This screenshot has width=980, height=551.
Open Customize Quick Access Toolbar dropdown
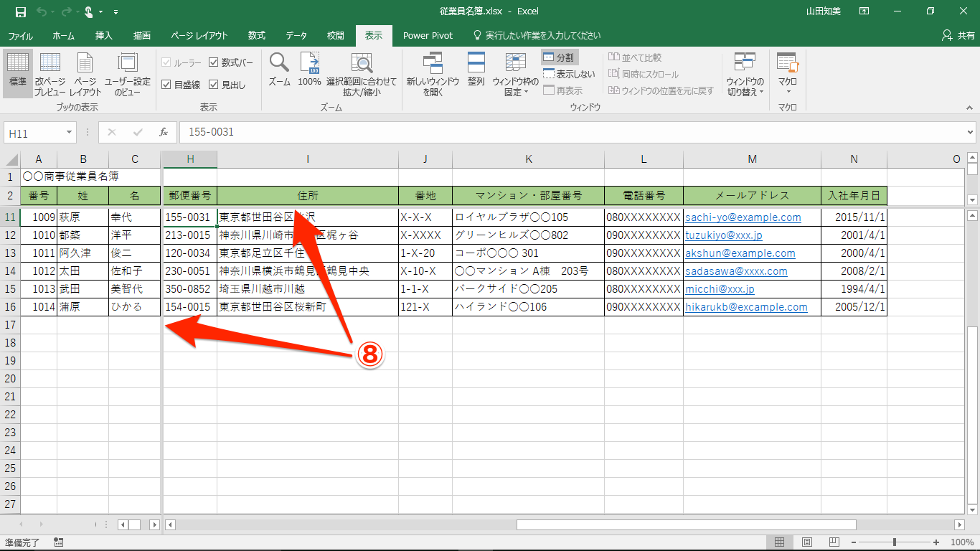click(x=116, y=12)
